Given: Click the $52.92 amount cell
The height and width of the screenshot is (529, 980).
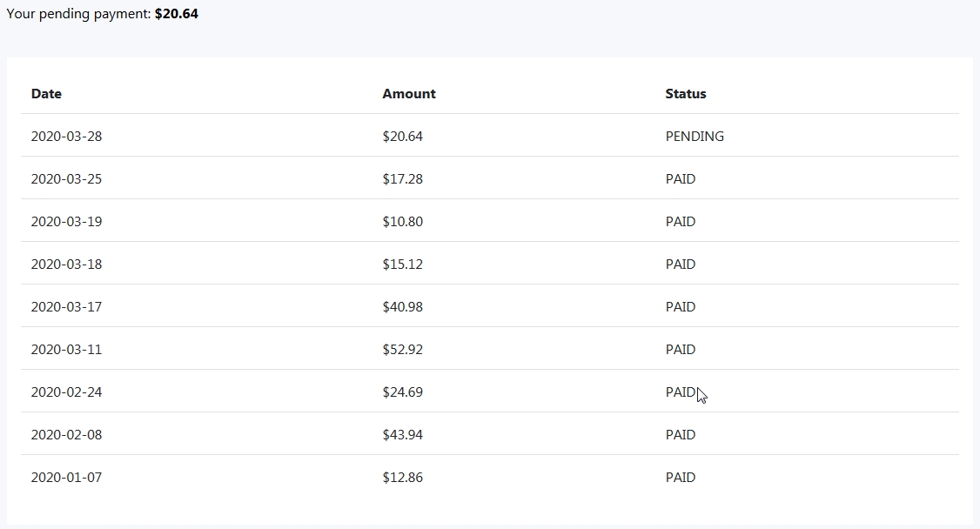Looking at the screenshot, I should click(x=402, y=349).
